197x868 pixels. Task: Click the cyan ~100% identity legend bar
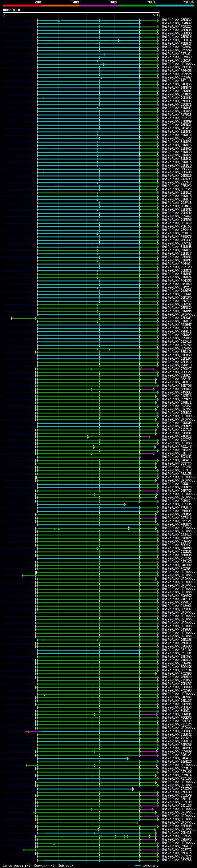pyautogui.click(x=175, y=6)
